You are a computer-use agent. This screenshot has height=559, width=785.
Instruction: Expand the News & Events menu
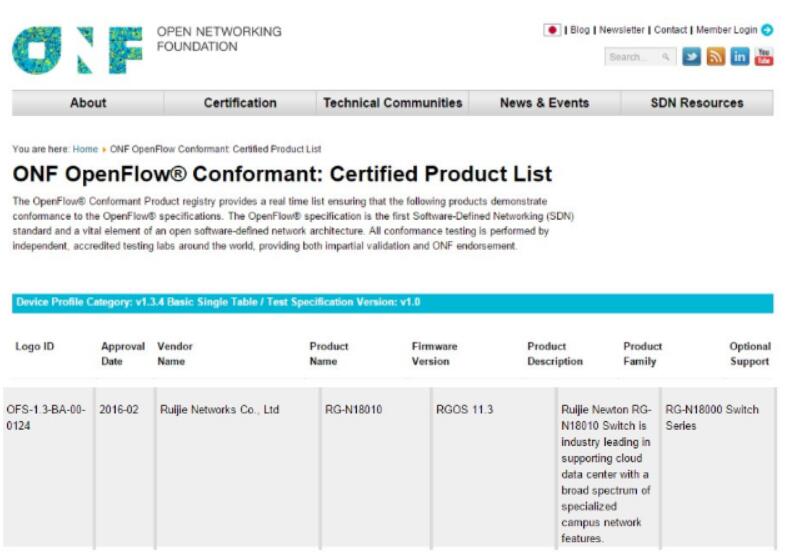544,103
